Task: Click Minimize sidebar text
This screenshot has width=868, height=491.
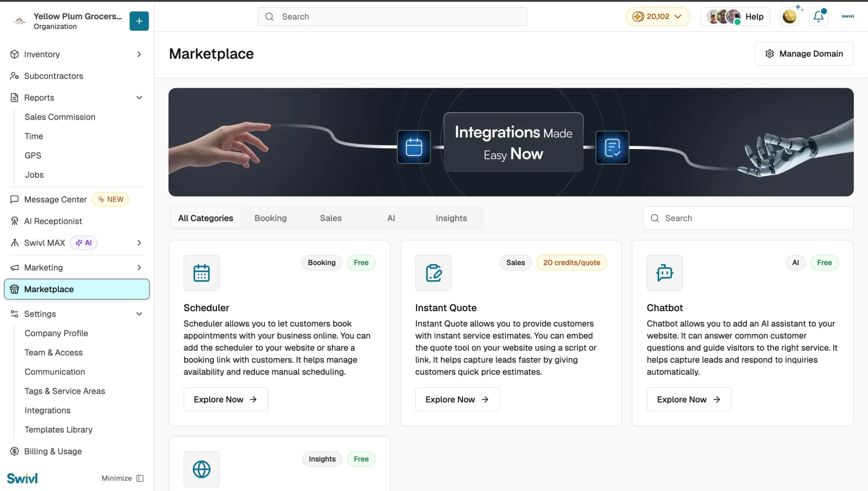Action: tap(117, 478)
